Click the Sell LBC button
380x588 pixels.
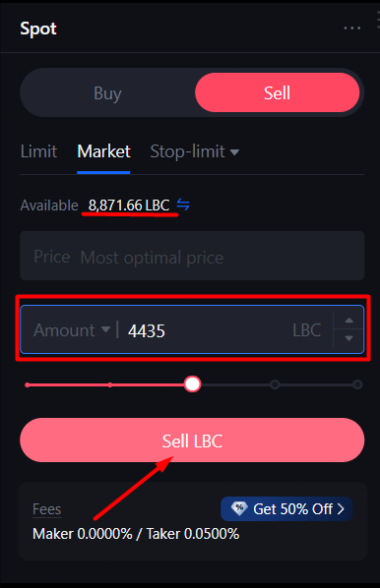[192, 441]
